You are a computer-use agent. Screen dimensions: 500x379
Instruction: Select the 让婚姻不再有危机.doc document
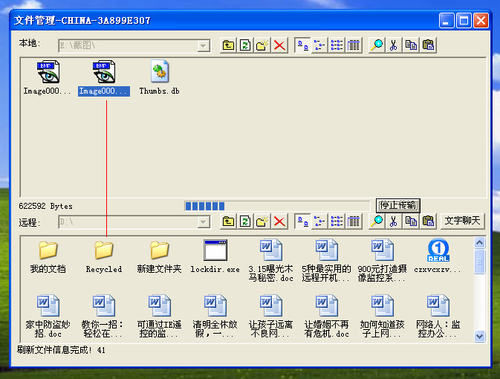[x=326, y=316]
